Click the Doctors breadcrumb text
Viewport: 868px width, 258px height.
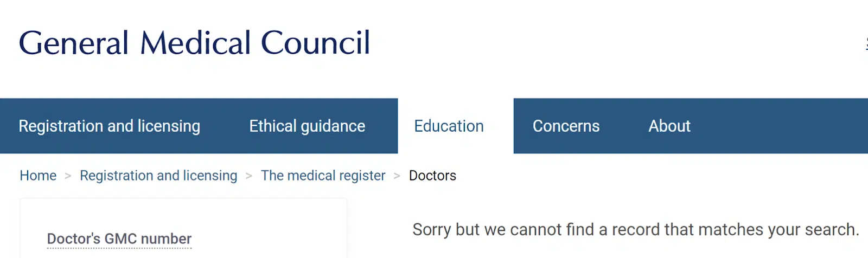click(432, 176)
